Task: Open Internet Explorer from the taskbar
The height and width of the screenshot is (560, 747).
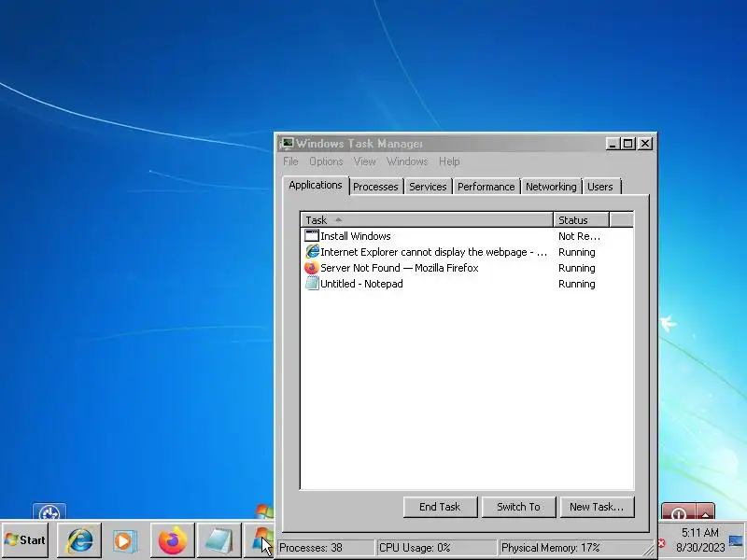Action: tap(79, 540)
